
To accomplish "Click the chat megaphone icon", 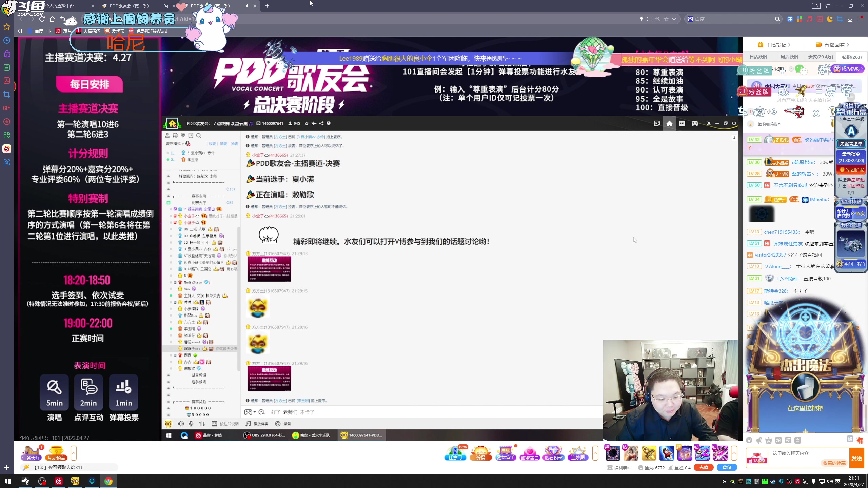I will pos(759,440).
